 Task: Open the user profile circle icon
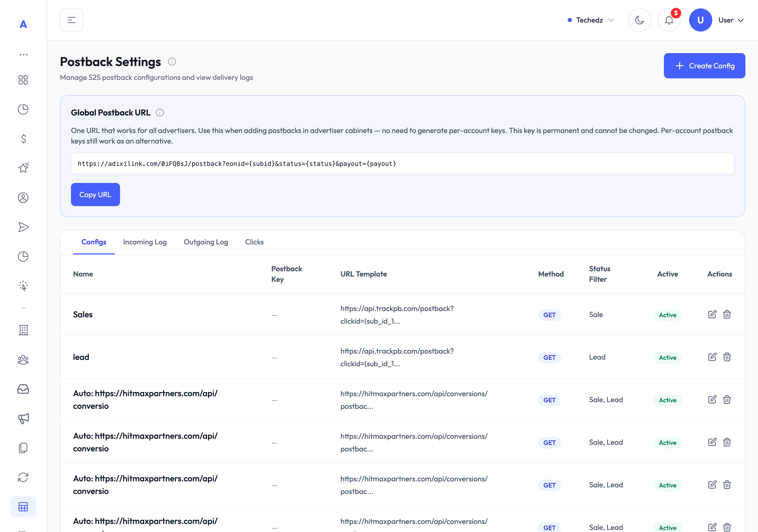(23, 197)
